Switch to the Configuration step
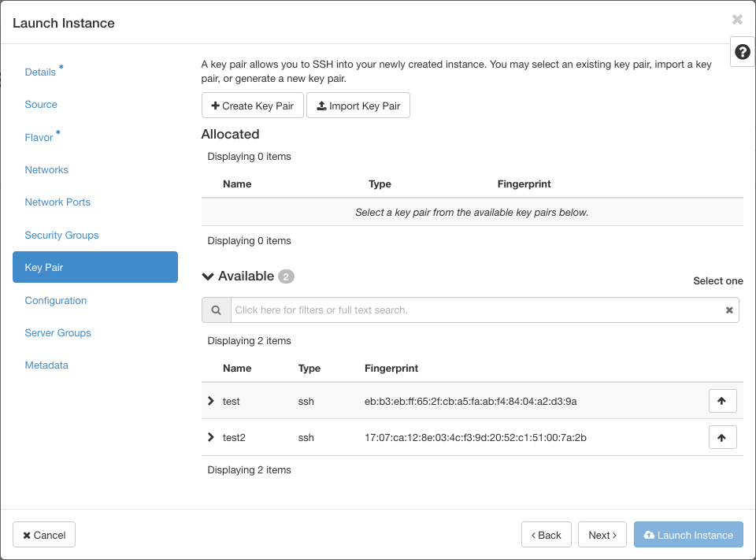The width and height of the screenshot is (756, 560). point(55,300)
